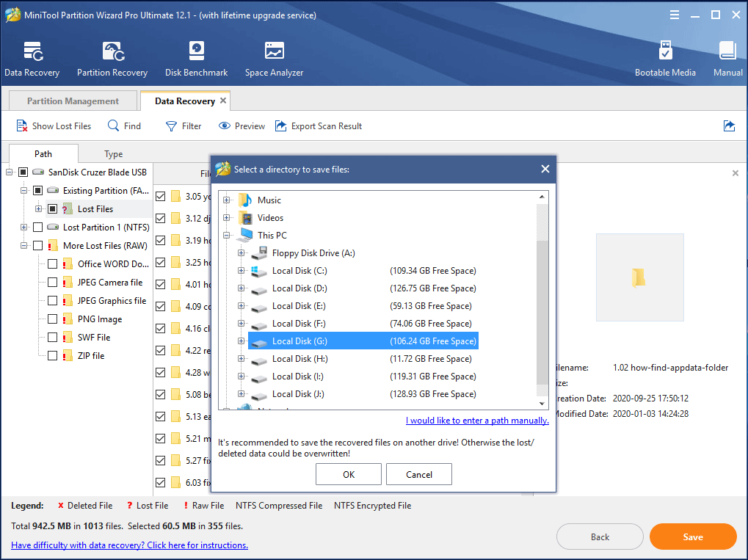Image resolution: width=748 pixels, height=560 pixels.
Task: Expand Lost Partition 1 (NTFS) node
Action: pos(23,228)
